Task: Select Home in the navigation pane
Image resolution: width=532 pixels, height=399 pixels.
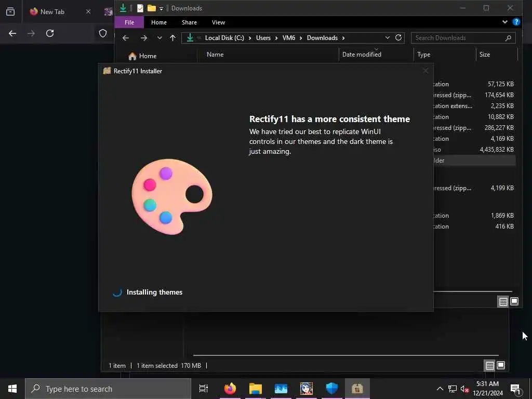Action: (142, 56)
